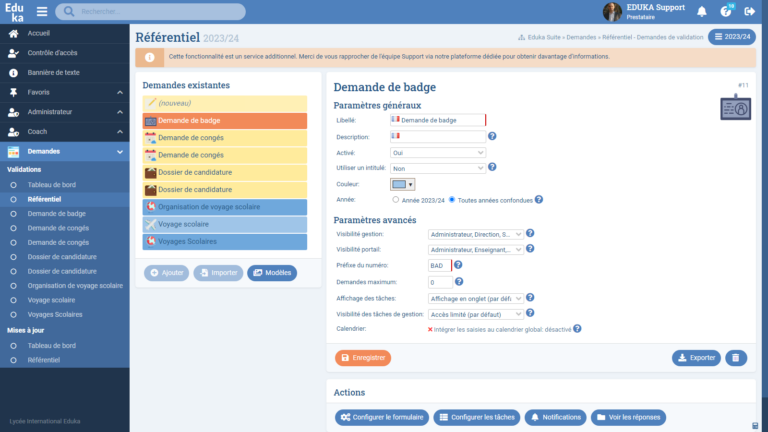Open the Visibilité portail dropdown
This screenshot has width=768, height=432.
tap(476, 250)
